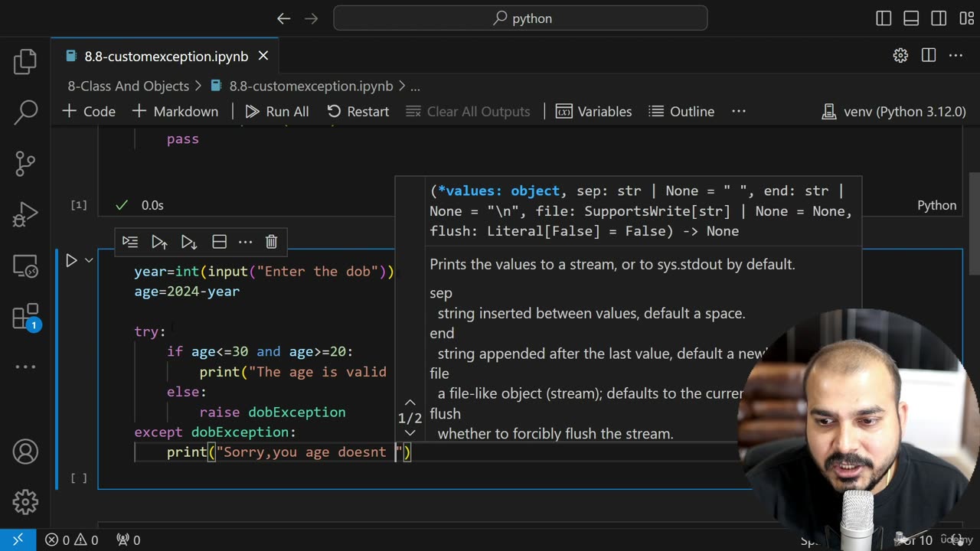Viewport: 980px width, 551px height.
Task: Delete the cell with trash icon
Action: coord(271,242)
